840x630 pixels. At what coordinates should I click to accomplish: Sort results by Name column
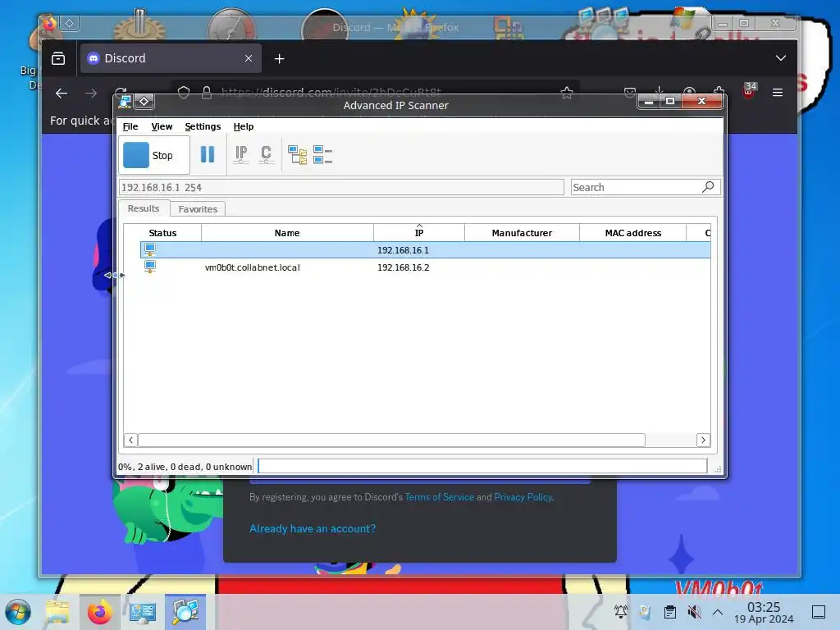287,232
